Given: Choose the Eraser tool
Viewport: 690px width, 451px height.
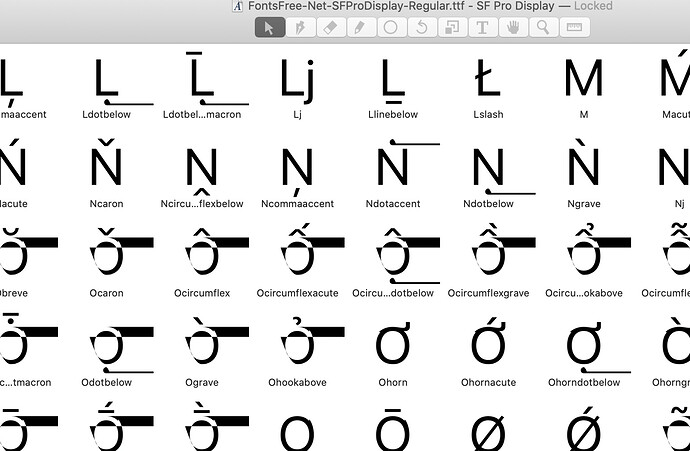Looking at the screenshot, I should [x=331, y=28].
